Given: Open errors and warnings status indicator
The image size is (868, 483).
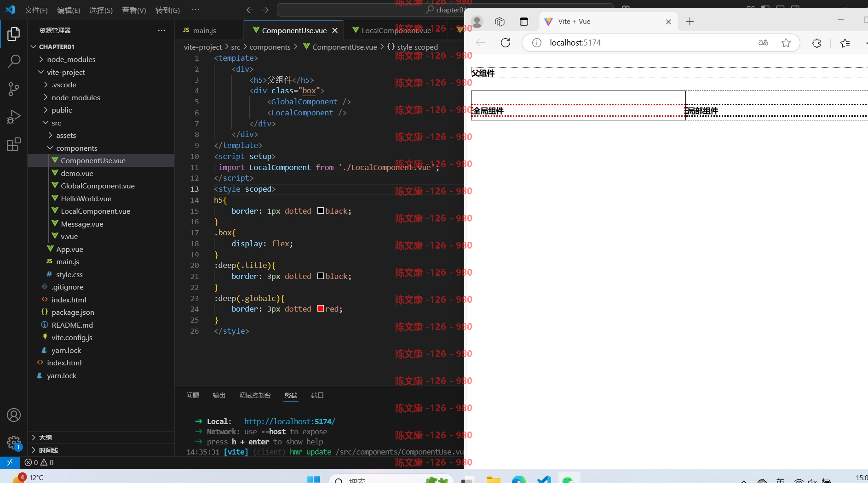Looking at the screenshot, I should [x=39, y=462].
